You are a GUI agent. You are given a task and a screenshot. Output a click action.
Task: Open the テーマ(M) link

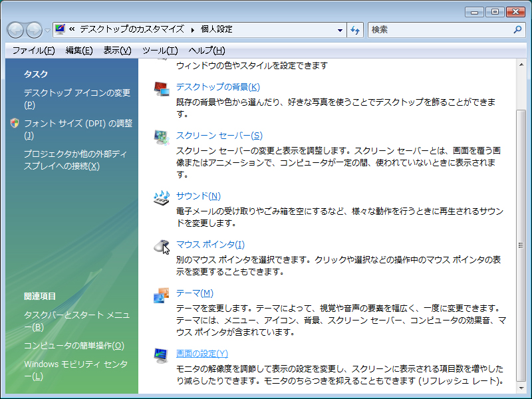(x=194, y=293)
